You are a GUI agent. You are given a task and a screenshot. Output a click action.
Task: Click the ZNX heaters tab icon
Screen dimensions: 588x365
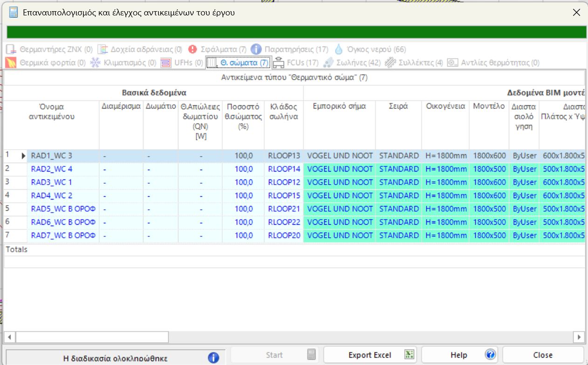[11, 49]
